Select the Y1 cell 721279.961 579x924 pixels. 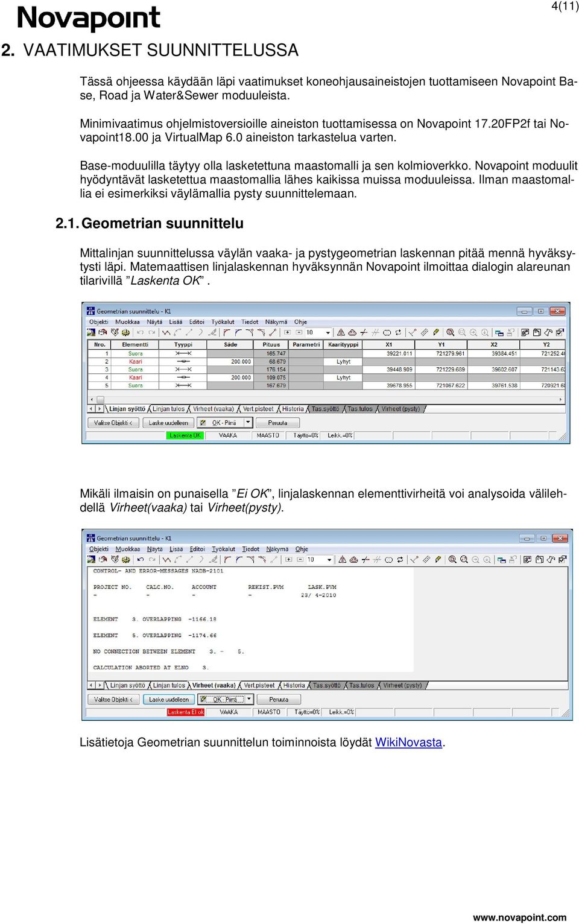(441, 353)
